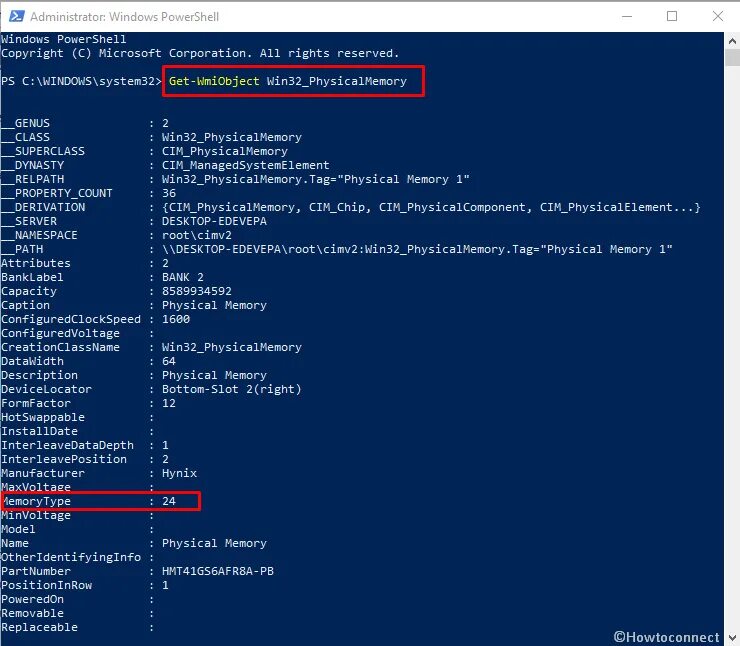Click the ConfiguredClockSpeed value 1600
The width and height of the screenshot is (740, 646).
176,319
